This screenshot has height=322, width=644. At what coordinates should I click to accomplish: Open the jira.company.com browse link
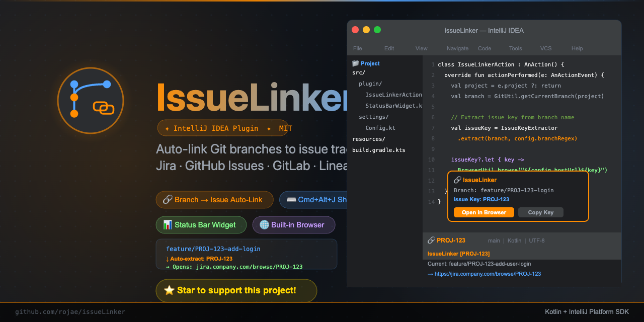[484, 274]
